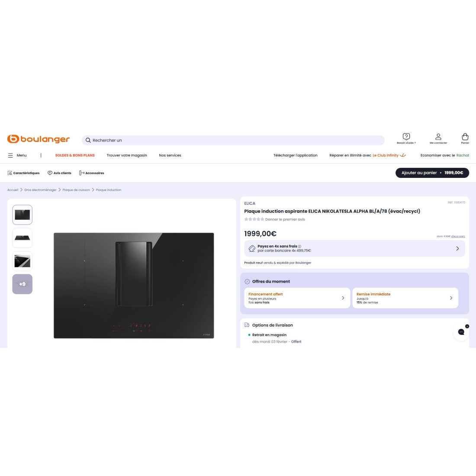
Task: Expand the Remise immédiate offer arrow
Action: click(451, 298)
